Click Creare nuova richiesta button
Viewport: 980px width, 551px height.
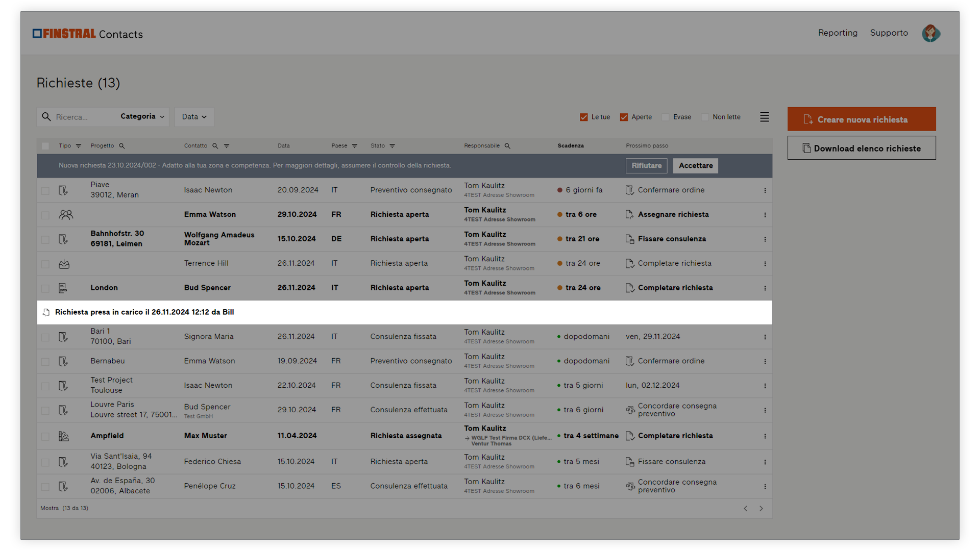click(x=862, y=119)
